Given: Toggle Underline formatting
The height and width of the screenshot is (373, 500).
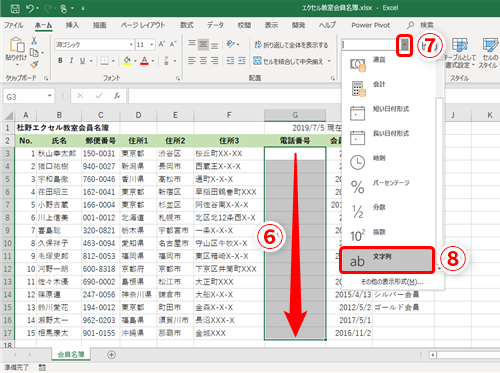Looking at the screenshot, I should [82, 61].
